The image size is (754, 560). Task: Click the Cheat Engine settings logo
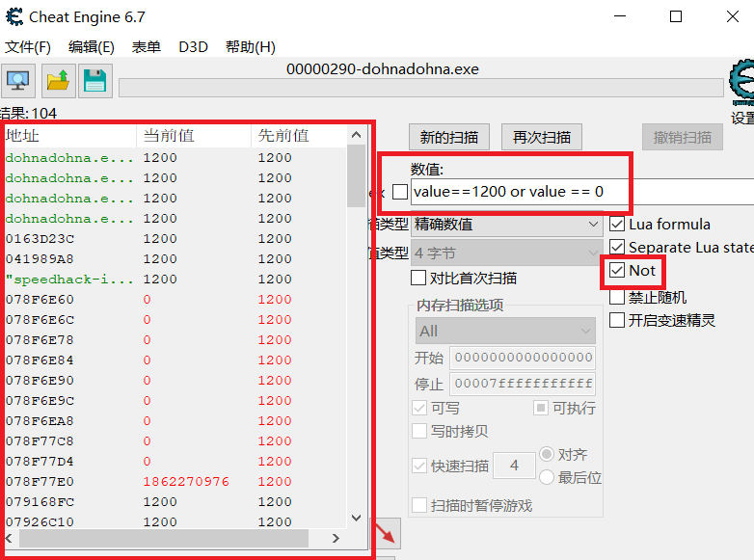[741, 85]
